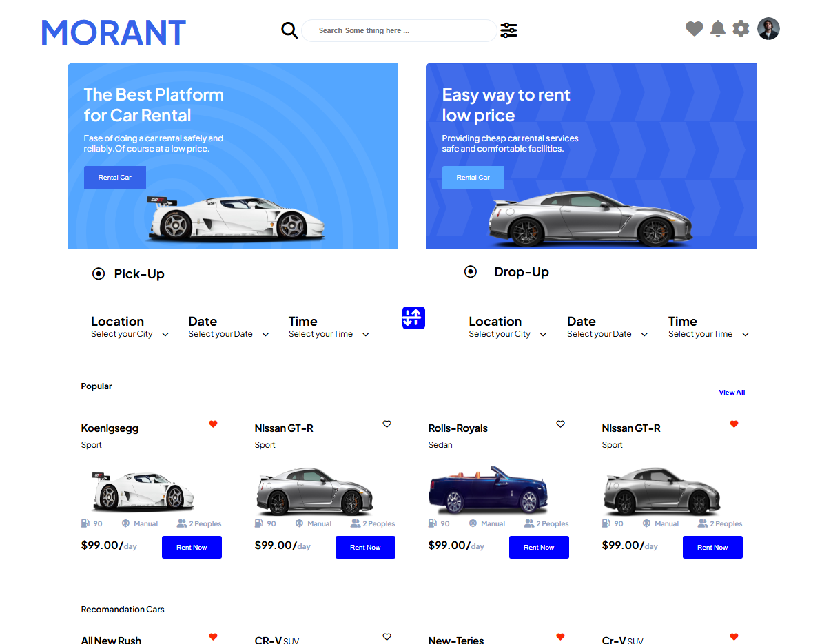
Task: Click the Rolls-Royals car image
Action: (488, 490)
